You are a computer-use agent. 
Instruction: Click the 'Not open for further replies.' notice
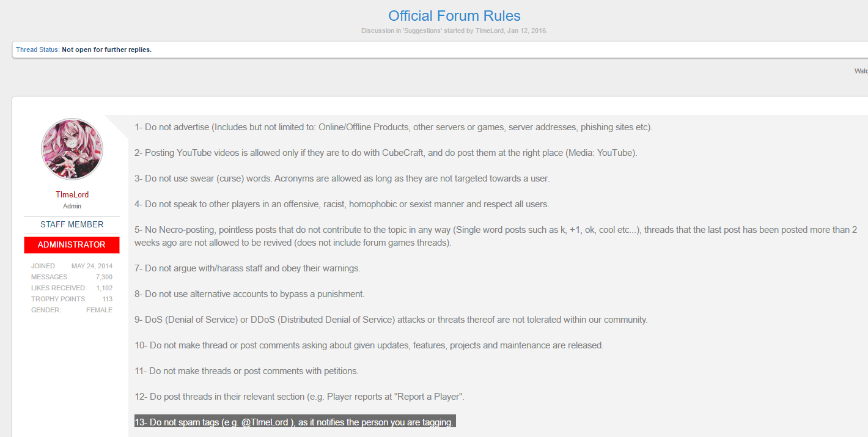click(x=106, y=50)
